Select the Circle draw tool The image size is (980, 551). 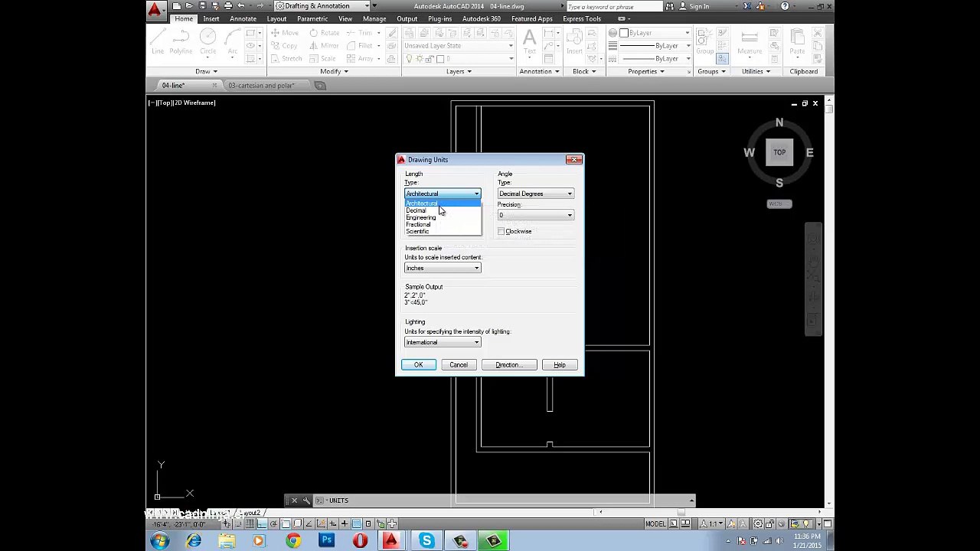(x=207, y=42)
